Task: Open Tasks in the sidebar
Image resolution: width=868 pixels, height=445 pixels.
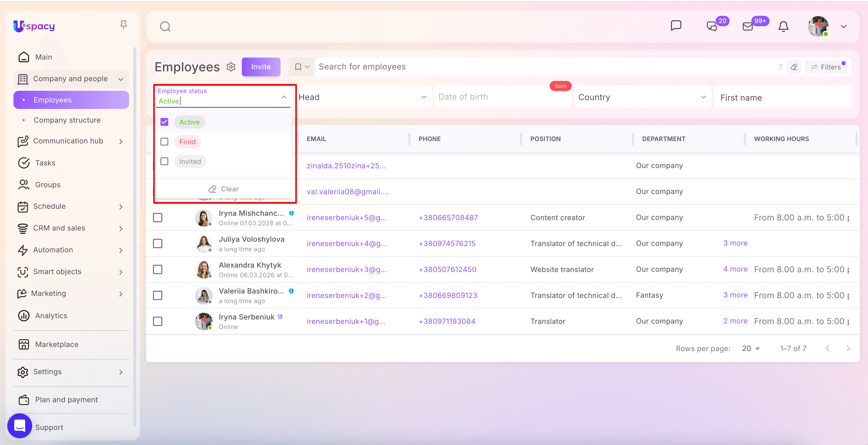Action: [x=45, y=163]
